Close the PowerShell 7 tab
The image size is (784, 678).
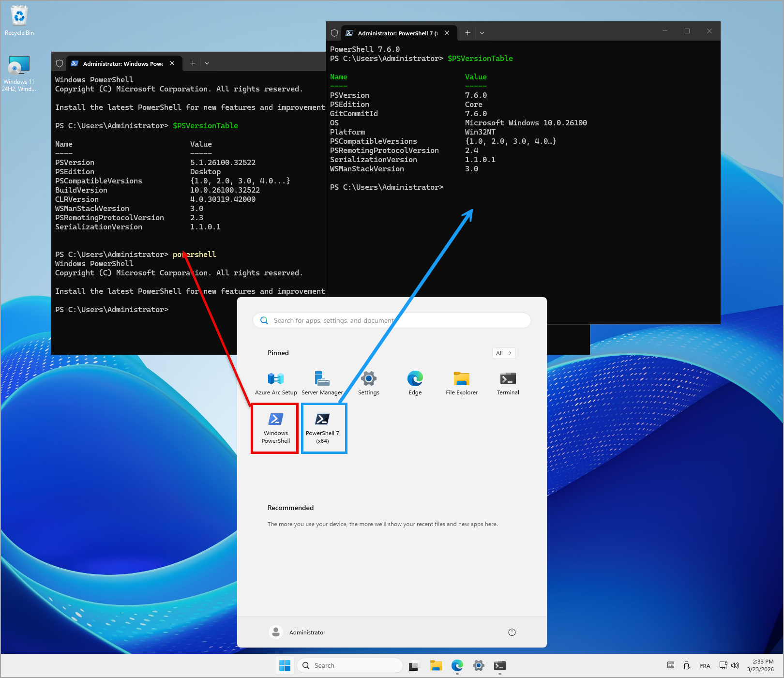pos(447,33)
